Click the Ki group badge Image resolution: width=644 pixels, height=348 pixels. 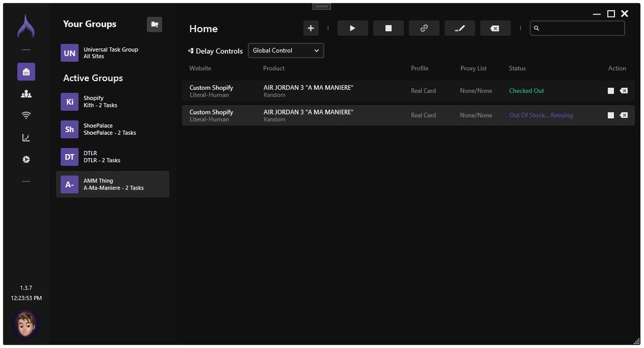click(x=70, y=102)
